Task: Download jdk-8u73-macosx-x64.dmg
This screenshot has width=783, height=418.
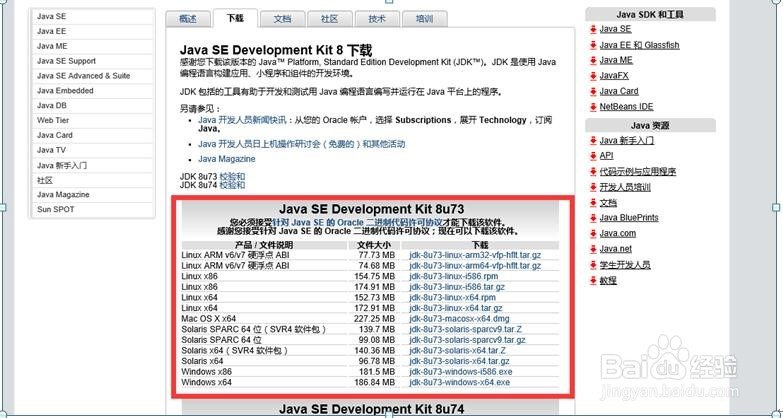Action: tap(459, 319)
